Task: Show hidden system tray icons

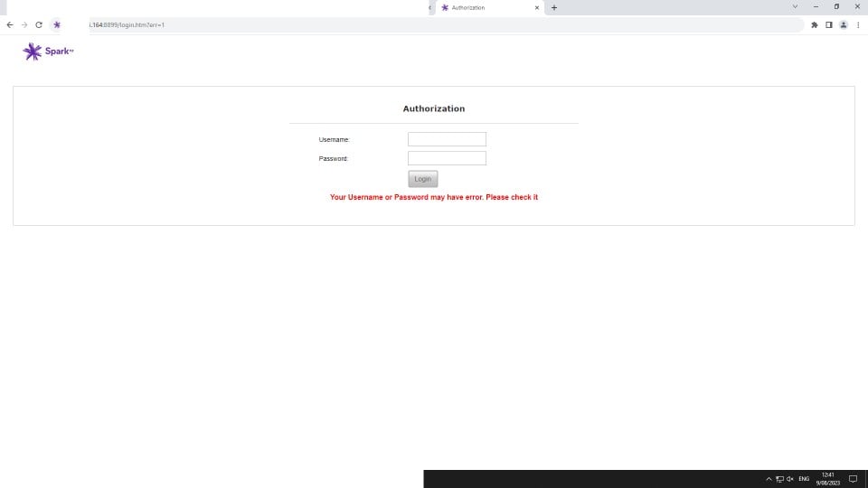Action: click(x=769, y=479)
